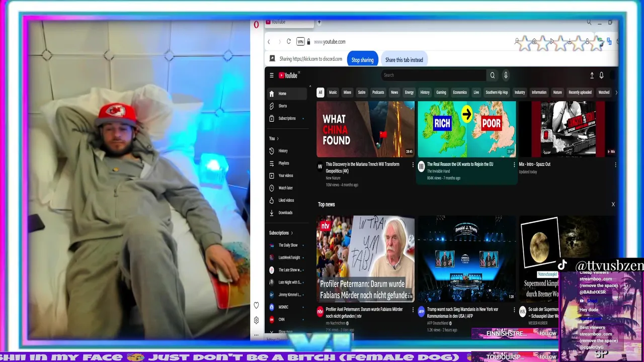This screenshot has height=362, width=644.
Task: Open MSNBC subscription channel
Action: click(x=287, y=307)
